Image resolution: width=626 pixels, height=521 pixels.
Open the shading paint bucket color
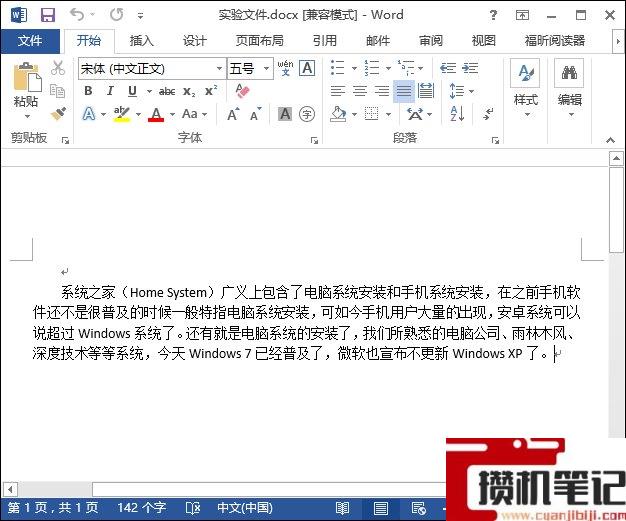(338, 114)
